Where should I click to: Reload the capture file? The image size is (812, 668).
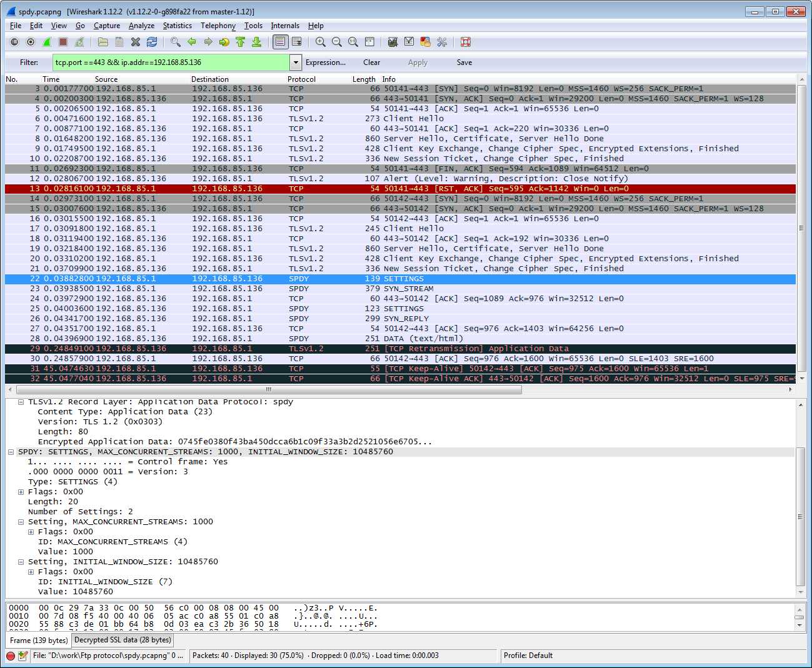pyautogui.click(x=152, y=42)
